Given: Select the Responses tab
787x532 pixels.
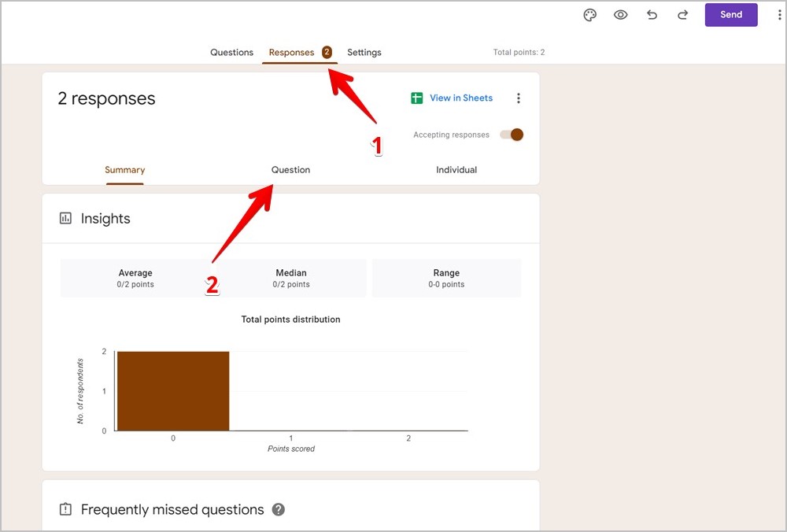Looking at the screenshot, I should (x=291, y=53).
